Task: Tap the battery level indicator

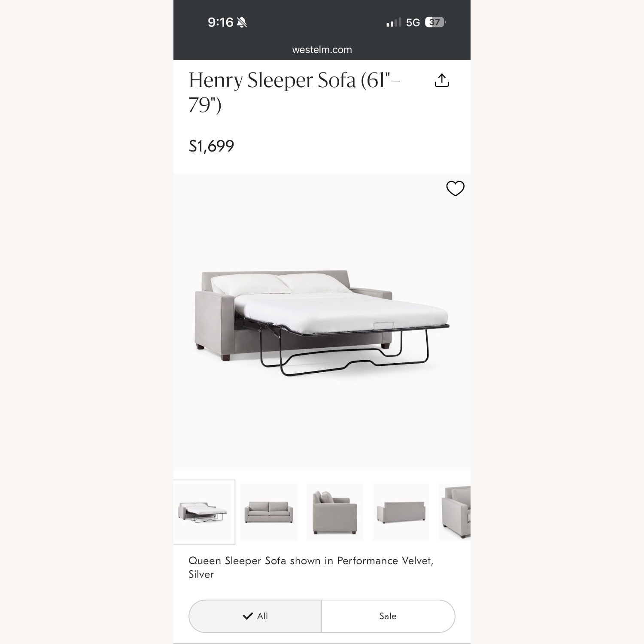Action: click(435, 22)
